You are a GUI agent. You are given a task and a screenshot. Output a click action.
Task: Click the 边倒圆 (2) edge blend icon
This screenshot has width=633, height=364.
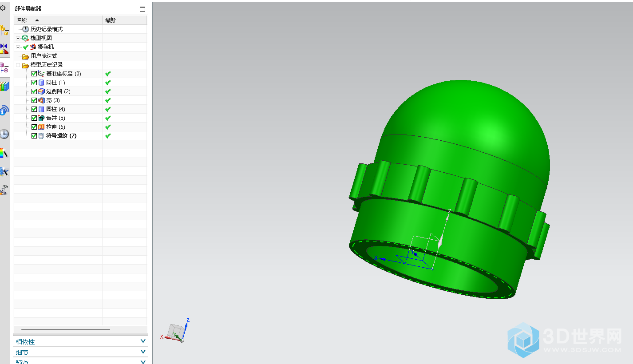41,91
